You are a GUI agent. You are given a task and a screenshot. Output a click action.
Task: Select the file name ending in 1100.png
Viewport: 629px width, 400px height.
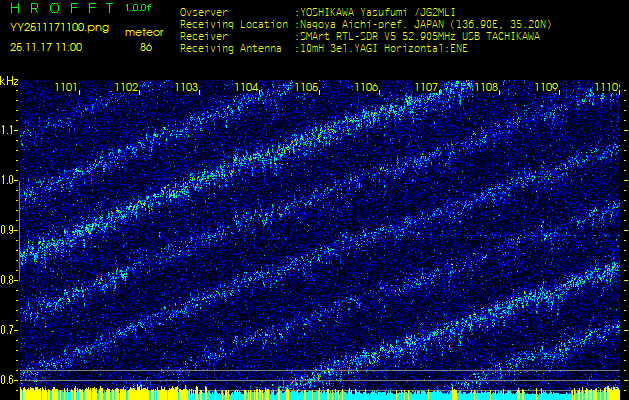tap(59, 28)
